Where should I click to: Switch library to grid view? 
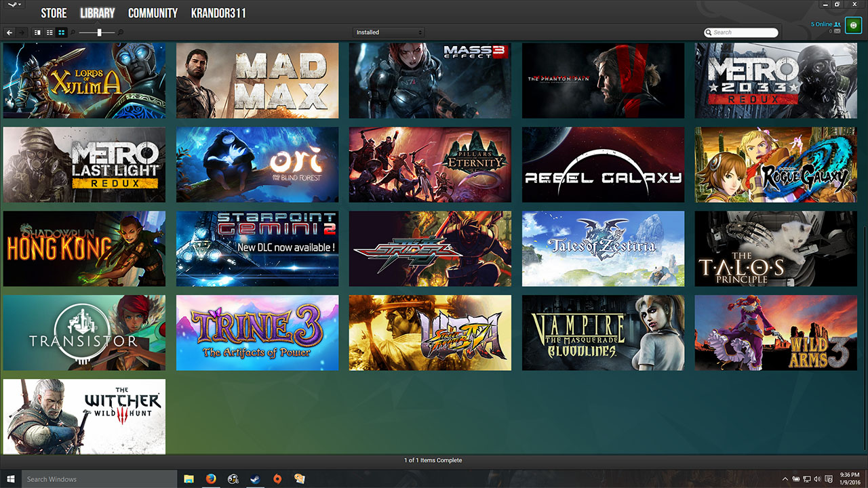click(62, 33)
